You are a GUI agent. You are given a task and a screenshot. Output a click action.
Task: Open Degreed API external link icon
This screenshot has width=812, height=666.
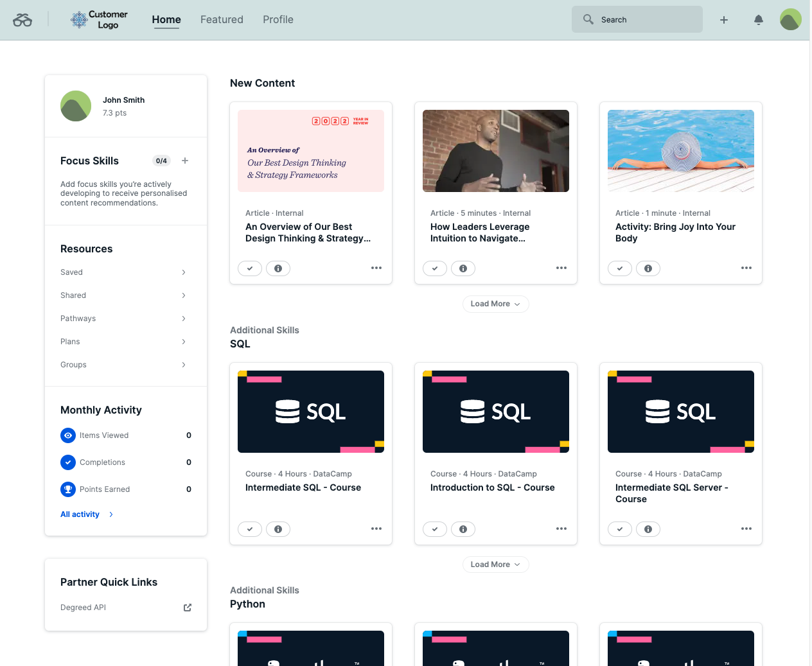click(x=188, y=608)
